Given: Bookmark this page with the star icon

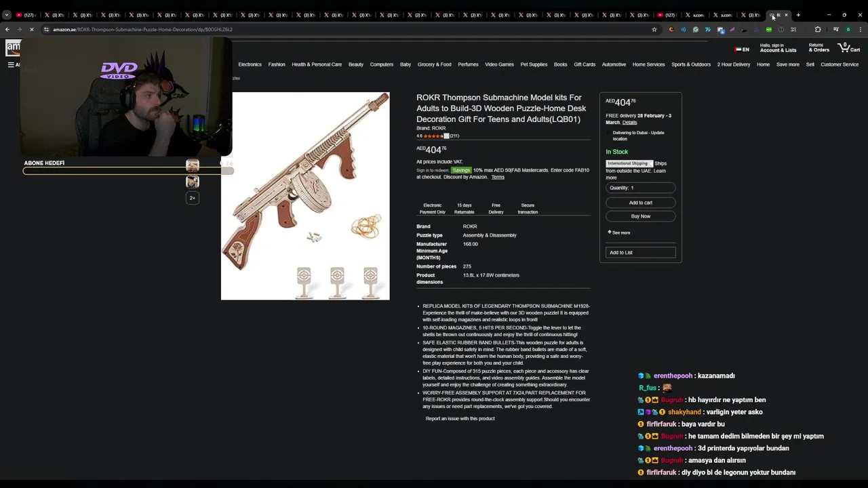Looking at the screenshot, I should 654,29.
